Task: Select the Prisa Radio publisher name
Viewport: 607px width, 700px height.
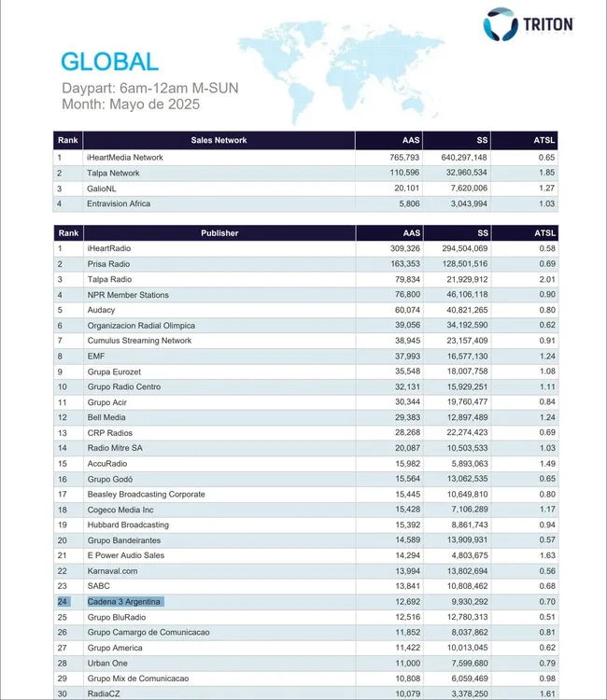Action: 111,264
